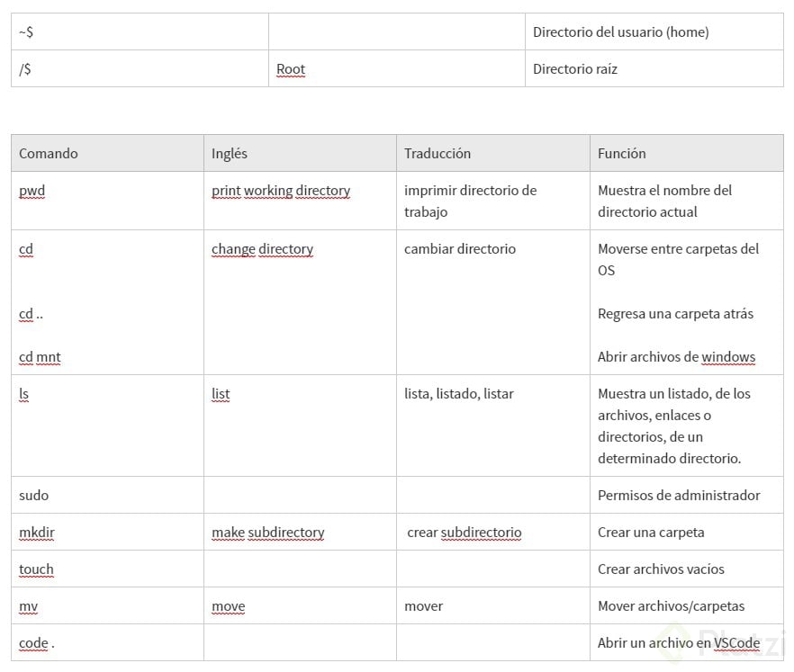Select the "cd mnt" command text

(x=40, y=357)
